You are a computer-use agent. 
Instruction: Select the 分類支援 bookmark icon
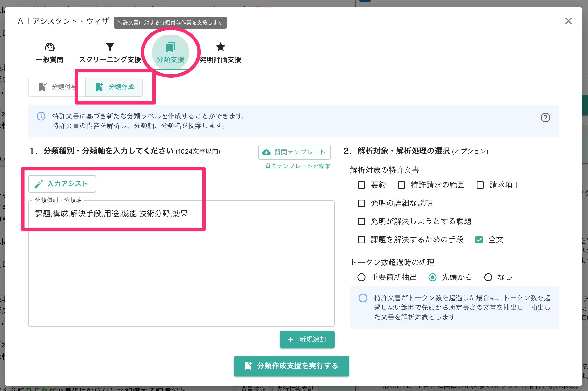pyautogui.click(x=170, y=47)
